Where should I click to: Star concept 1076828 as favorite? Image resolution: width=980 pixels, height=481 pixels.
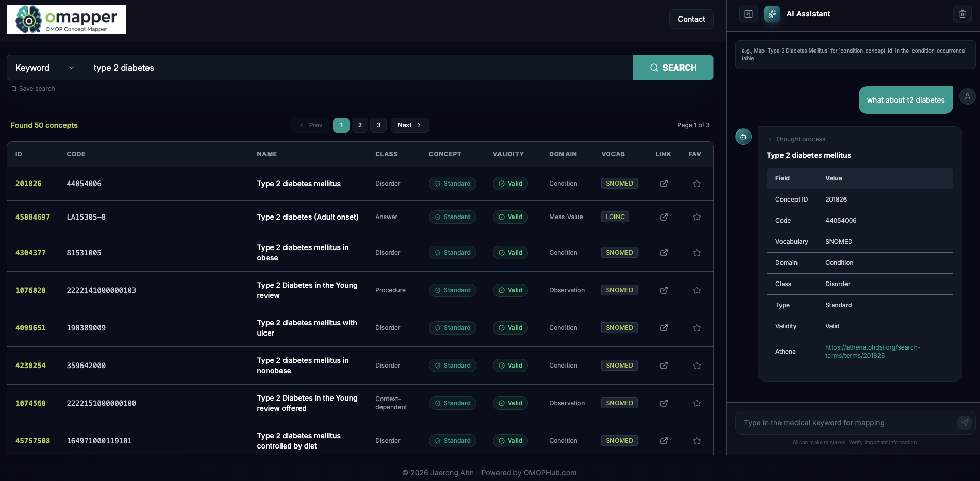tap(697, 290)
